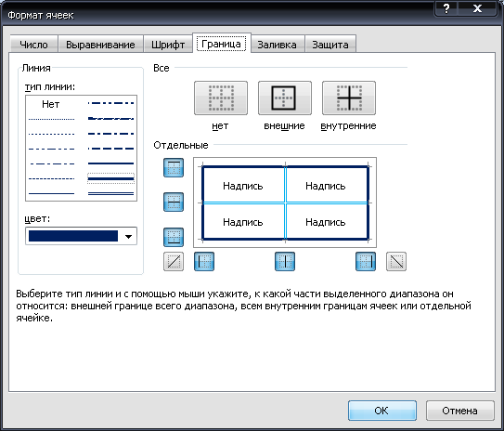Click the 'внутренние' label under inside preset
The width and height of the screenshot is (504, 431).
pyautogui.click(x=348, y=125)
